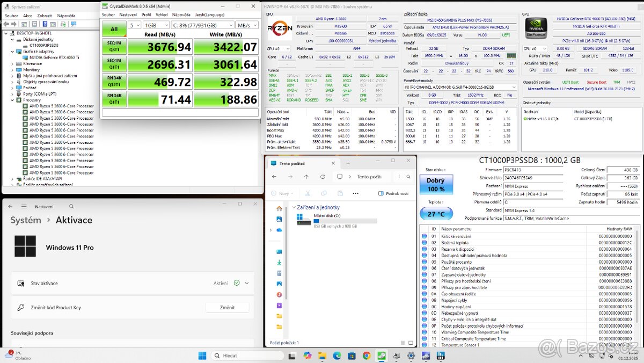Click the green All button to run all tests
Screen dimensions: 644x363
tap(113, 28)
